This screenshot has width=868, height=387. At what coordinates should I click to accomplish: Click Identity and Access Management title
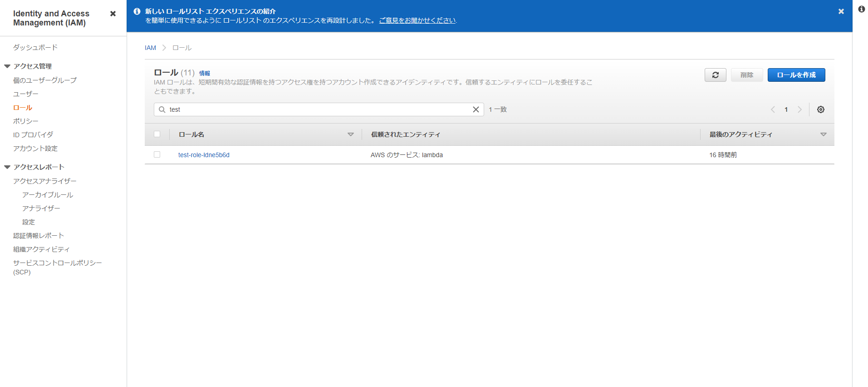coord(51,18)
